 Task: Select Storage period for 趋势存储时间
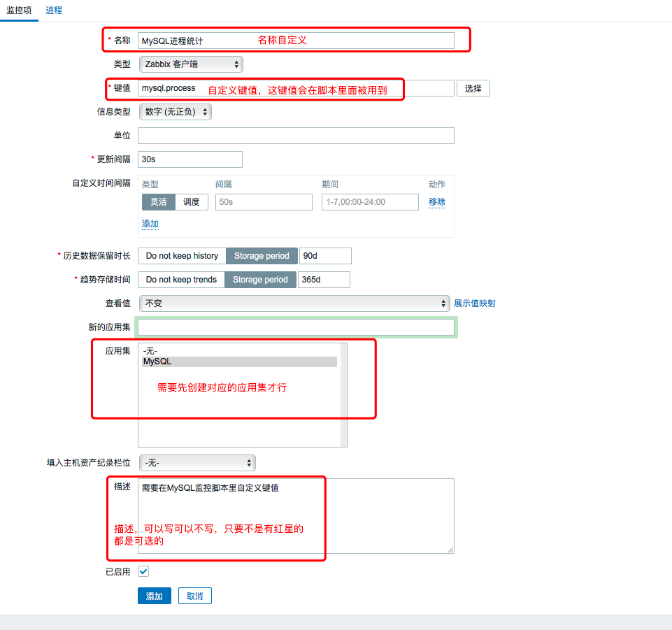pyautogui.click(x=260, y=280)
